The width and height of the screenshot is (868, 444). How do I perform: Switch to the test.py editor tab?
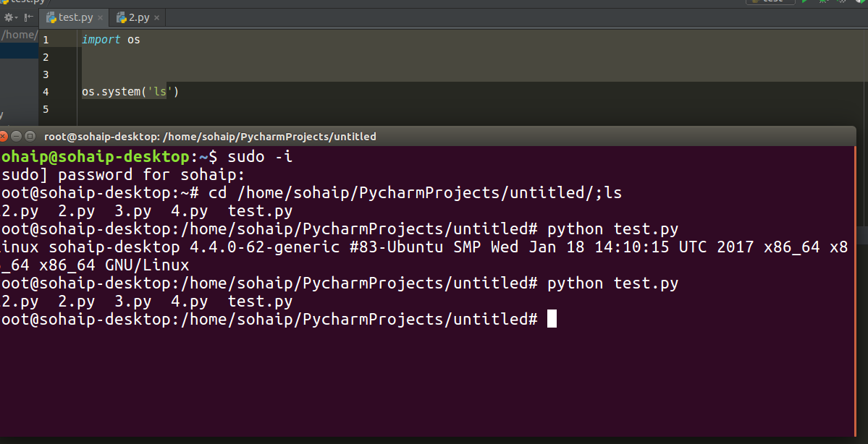76,17
